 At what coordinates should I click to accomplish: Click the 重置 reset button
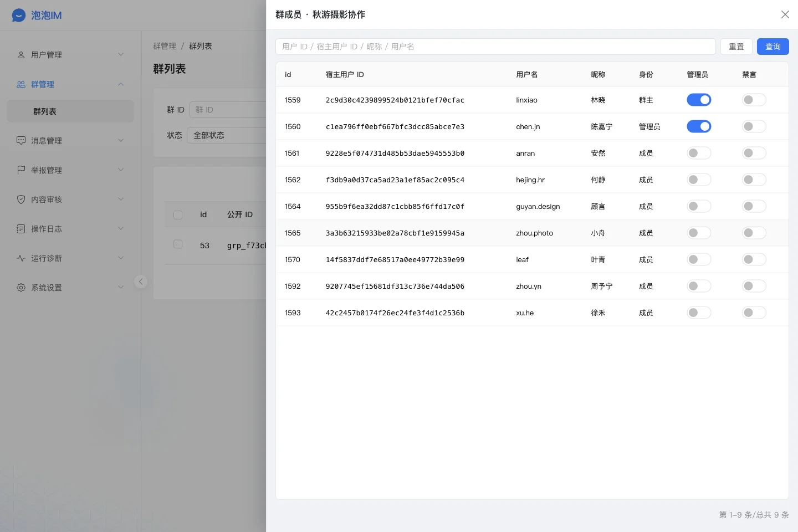tap(736, 47)
